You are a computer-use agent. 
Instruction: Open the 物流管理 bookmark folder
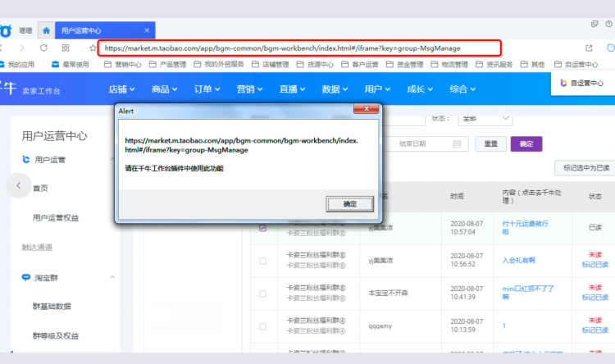(449, 64)
